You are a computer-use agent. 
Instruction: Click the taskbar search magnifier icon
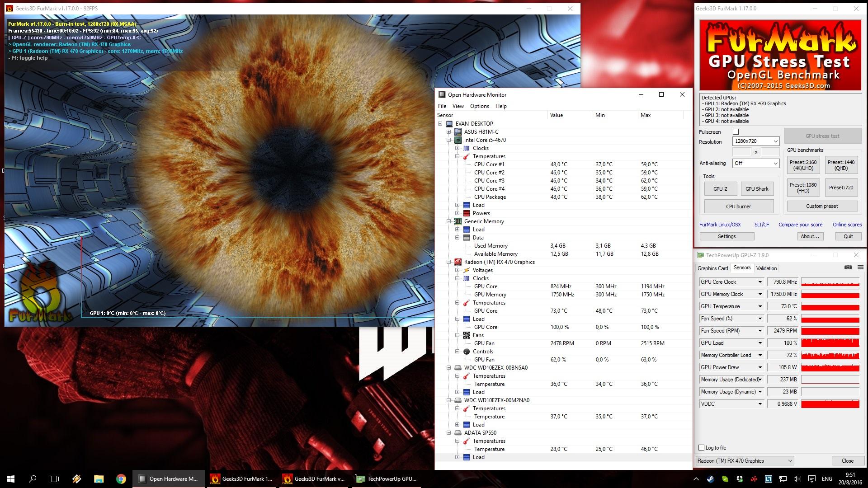point(33,479)
